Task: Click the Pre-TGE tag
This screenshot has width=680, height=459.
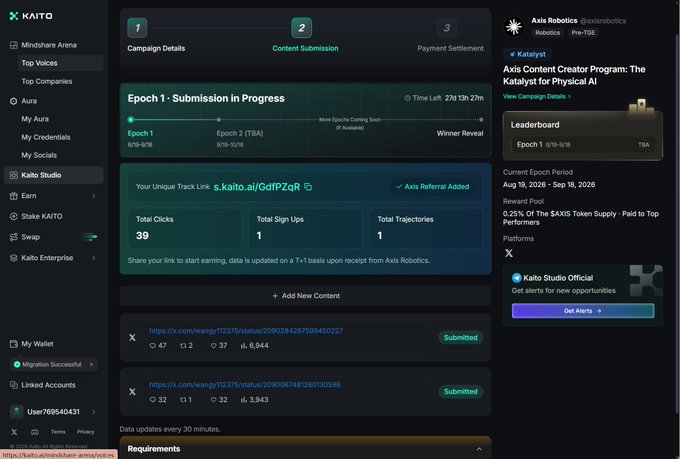Action: [583, 33]
